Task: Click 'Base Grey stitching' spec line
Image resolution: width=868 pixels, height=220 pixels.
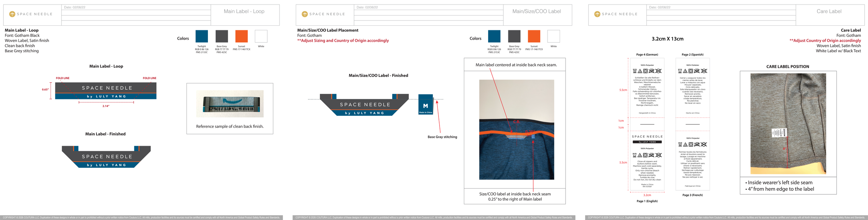Action: coord(22,51)
